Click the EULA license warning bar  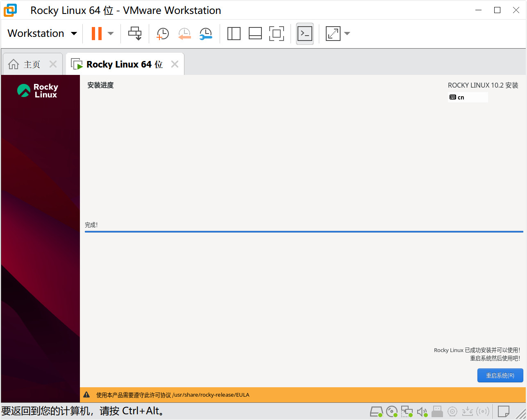point(303,395)
